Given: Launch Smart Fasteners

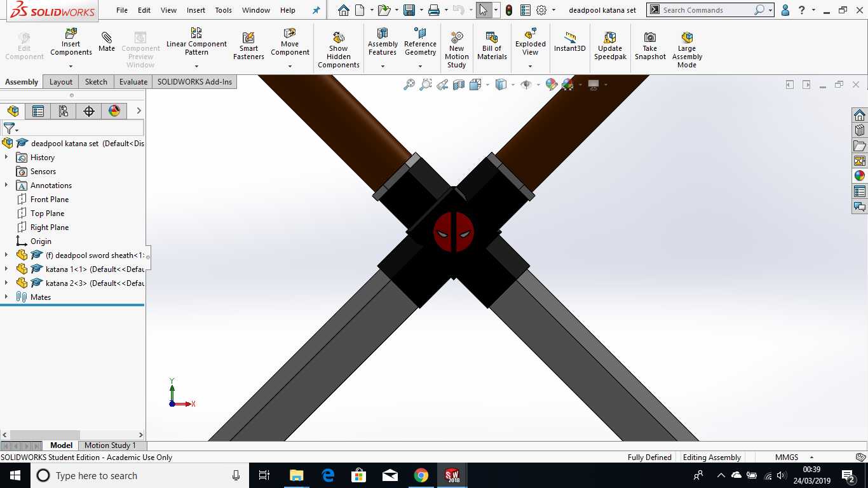Looking at the screenshot, I should (248, 46).
